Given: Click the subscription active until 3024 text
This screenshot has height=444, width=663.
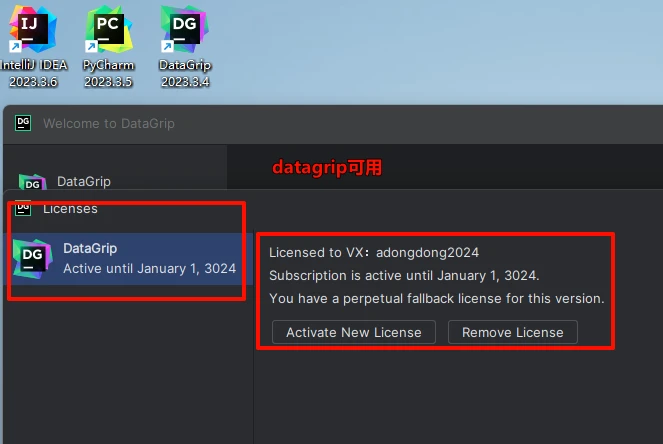Looking at the screenshot, I should tap(404, 276).
